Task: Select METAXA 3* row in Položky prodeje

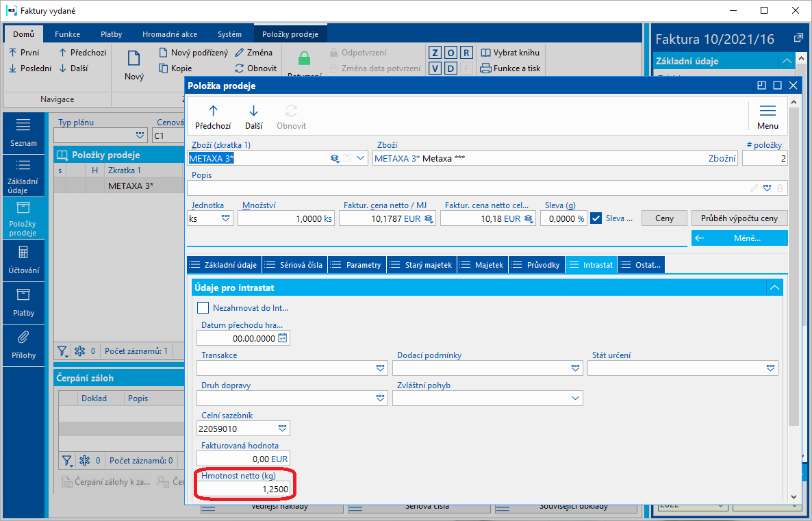Action: point(119,186)
